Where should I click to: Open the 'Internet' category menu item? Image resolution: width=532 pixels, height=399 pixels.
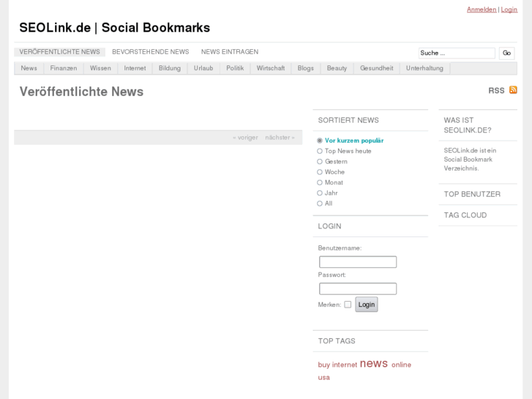click(135, 68)
